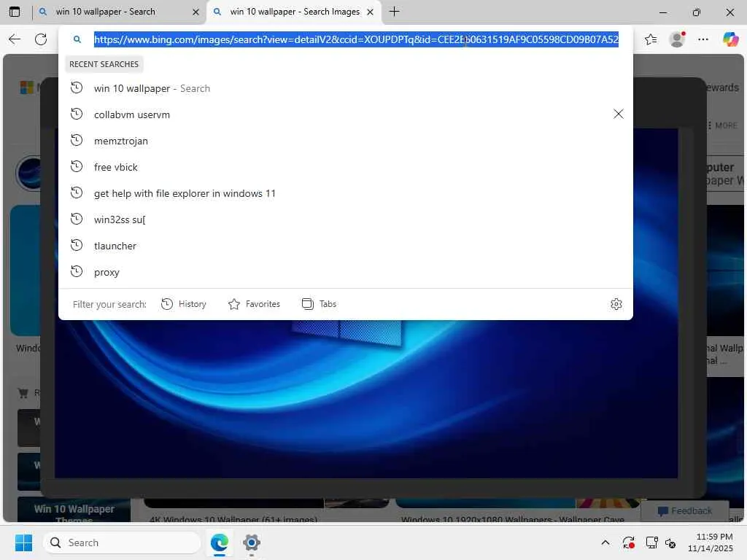
Task: Open the browser profile avatar
Action: (x=677, y=39)
